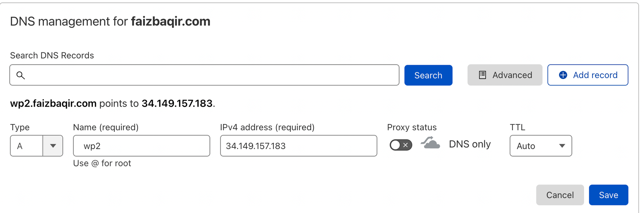Click the DNS only status label

(x=469, y=144)
